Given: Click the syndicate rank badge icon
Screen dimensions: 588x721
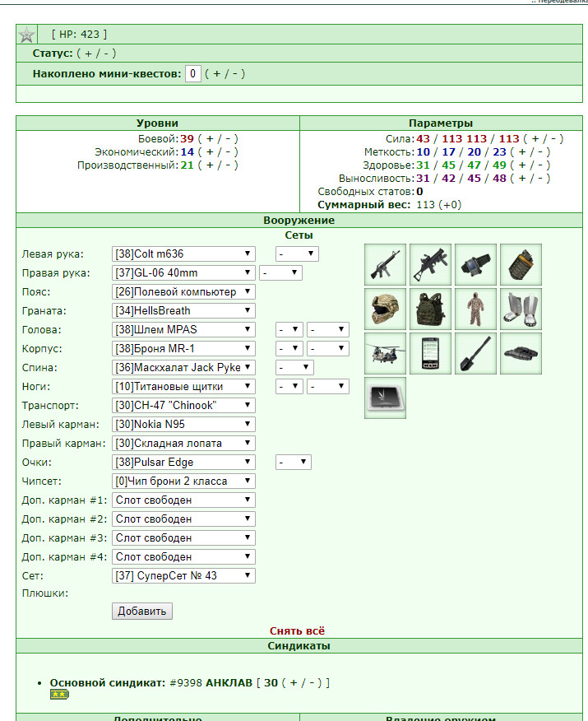Looking at the screenshot, I should coord(59,695).
